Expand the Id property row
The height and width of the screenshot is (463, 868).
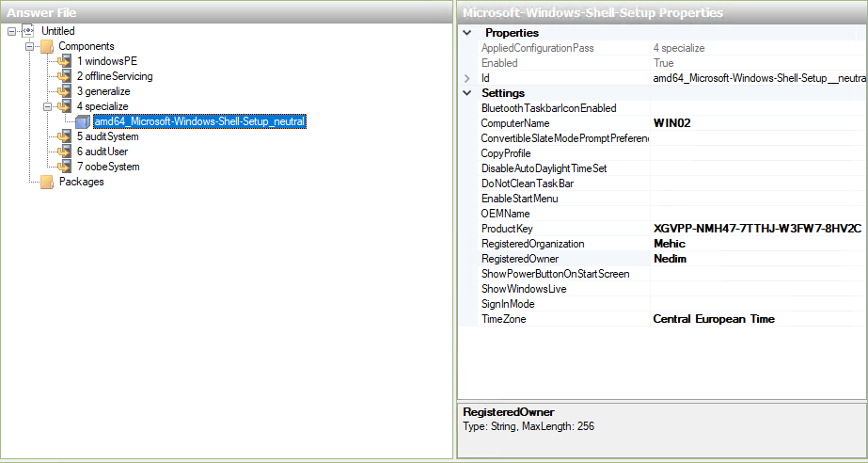(467, 78)
